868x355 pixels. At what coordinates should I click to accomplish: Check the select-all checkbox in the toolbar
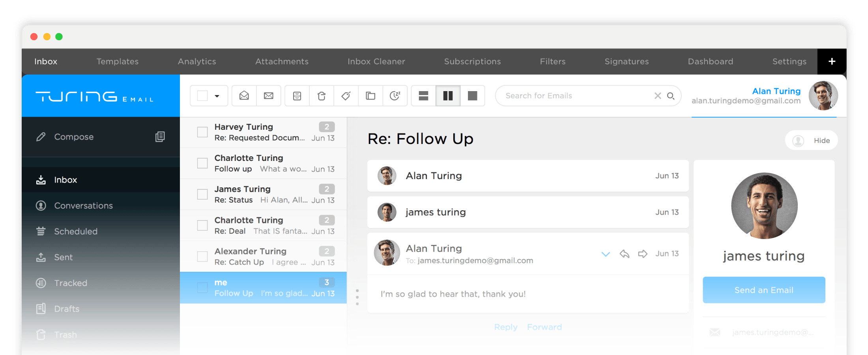pos(203,95)
